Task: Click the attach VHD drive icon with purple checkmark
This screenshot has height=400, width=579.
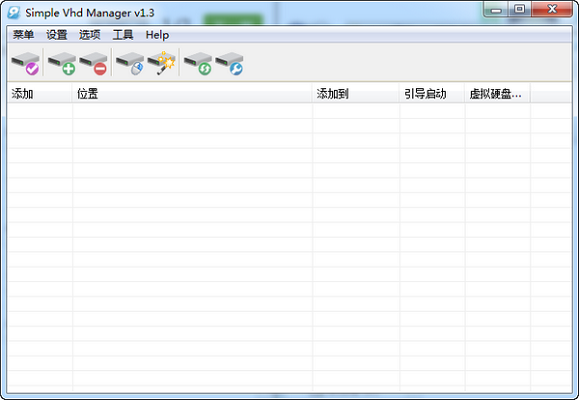Action: tap(25, 63)
